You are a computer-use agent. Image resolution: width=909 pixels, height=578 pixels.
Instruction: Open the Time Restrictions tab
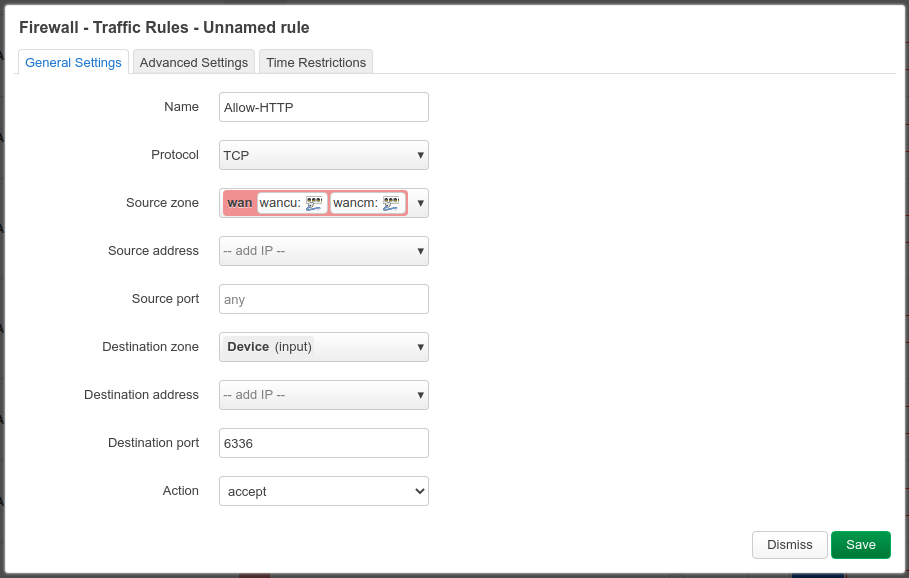pos(316,62)
